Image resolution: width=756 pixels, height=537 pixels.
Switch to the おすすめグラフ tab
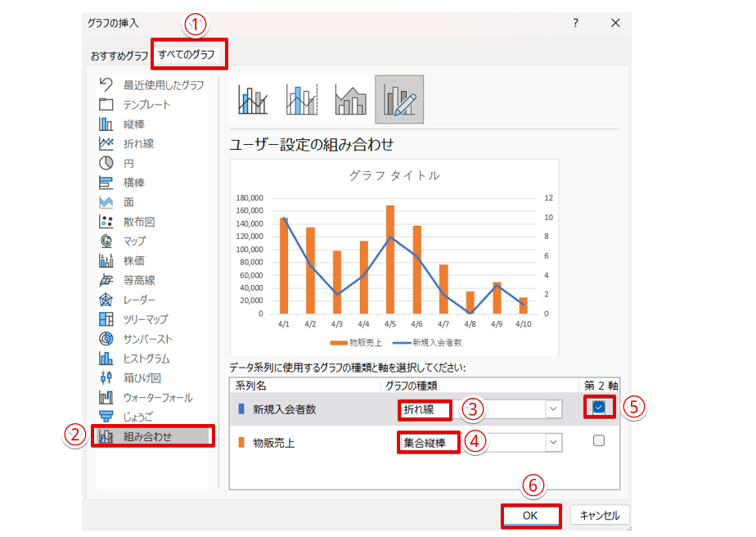point(119,56)
